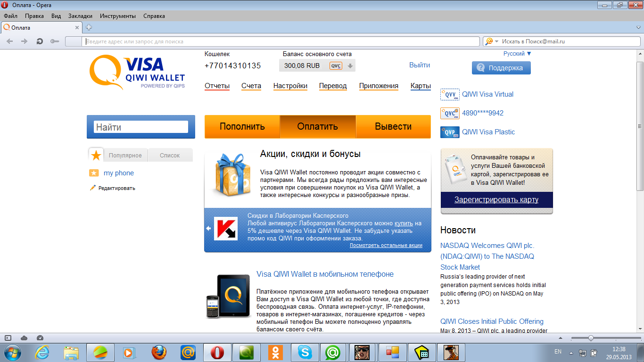Click the Вывести button
Screen dimensions: 644x362
point(393,126)
